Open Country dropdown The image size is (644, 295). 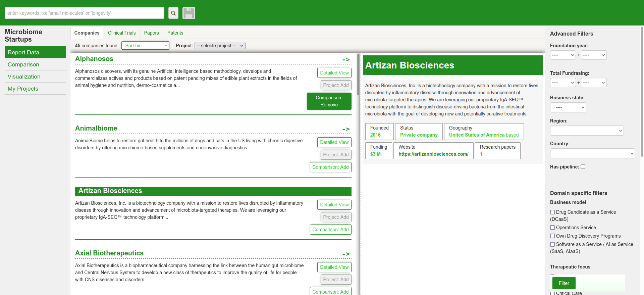click(593, 153)
